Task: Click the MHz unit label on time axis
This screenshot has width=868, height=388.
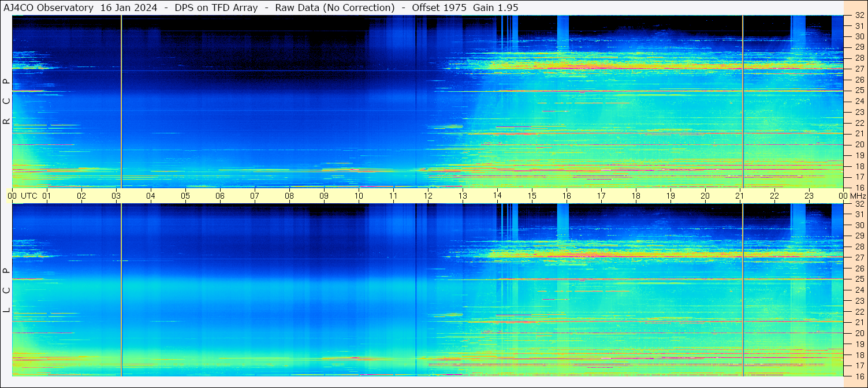Action: [858, 196]
